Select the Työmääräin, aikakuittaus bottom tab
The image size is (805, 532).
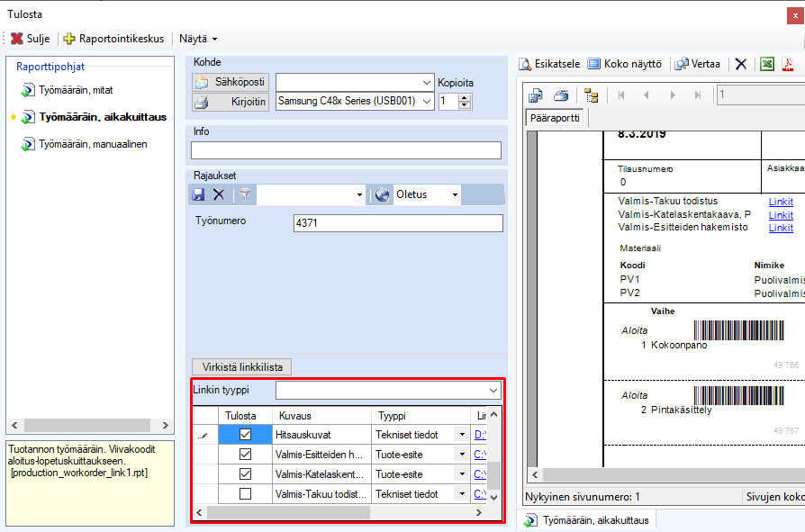(x=586, y=520)
